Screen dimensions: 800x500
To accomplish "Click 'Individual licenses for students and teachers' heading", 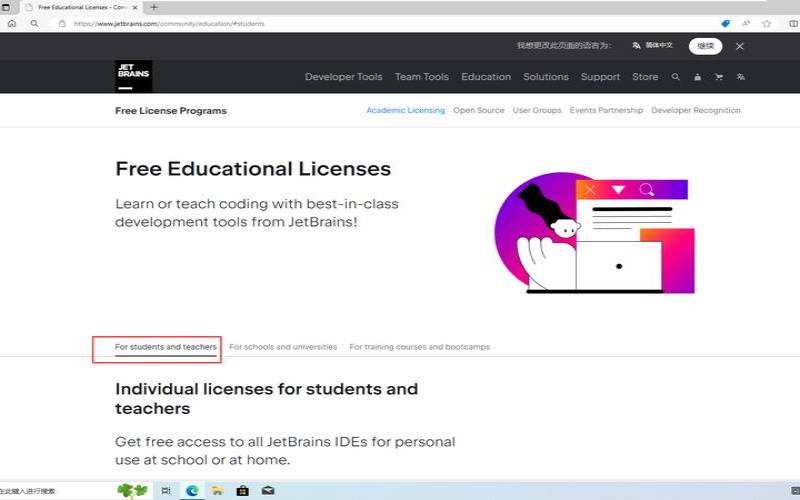I will (266, 398).
